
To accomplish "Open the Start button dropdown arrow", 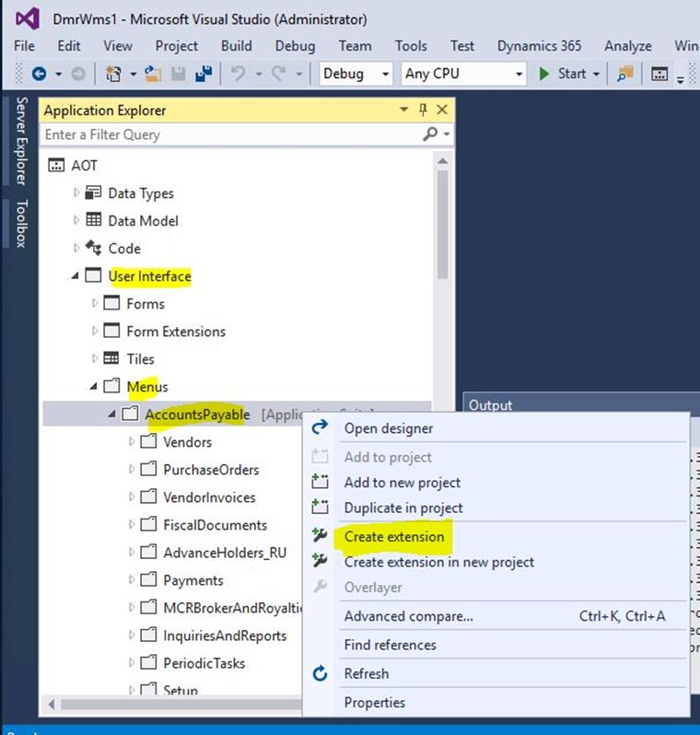I will click(597, 74).
